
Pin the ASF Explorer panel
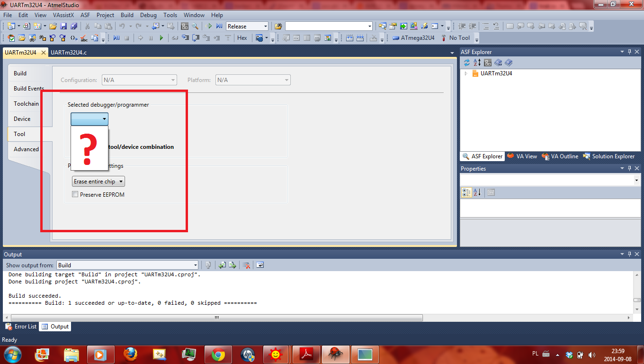(630, 52)
